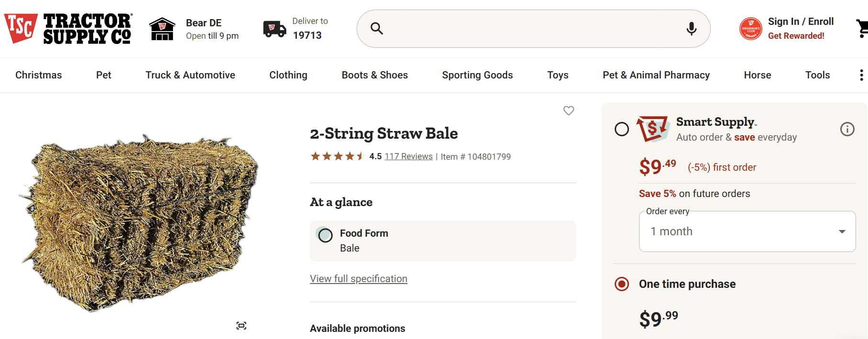Click the delivery truck icon
Image resolution: width=868 pixels, height=339 pixels.
[274, 29]
